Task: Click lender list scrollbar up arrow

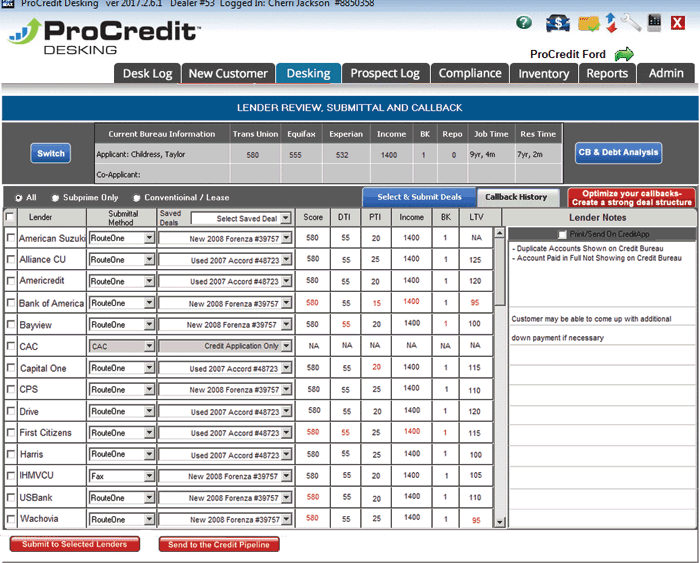Action: tap(500, 233)
